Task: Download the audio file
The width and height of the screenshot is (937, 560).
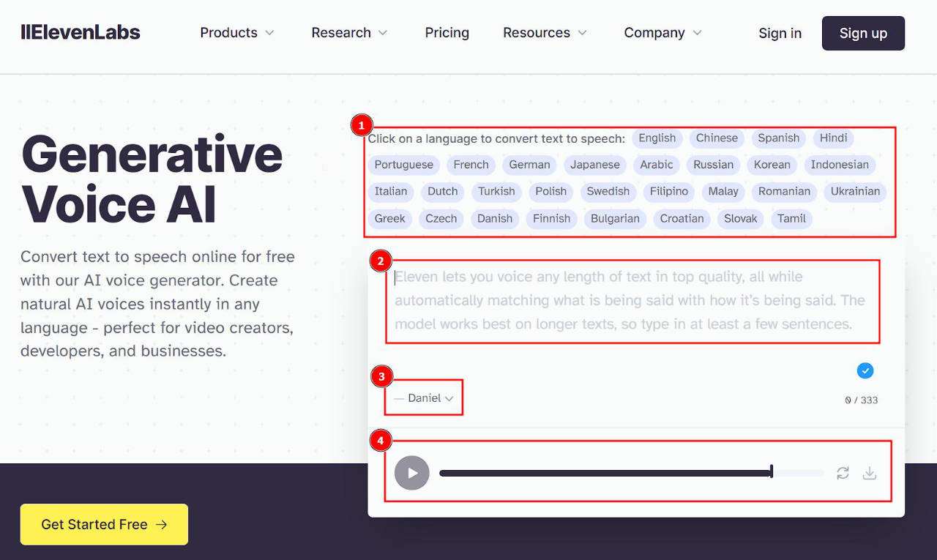Action: [x=870, y=473]
